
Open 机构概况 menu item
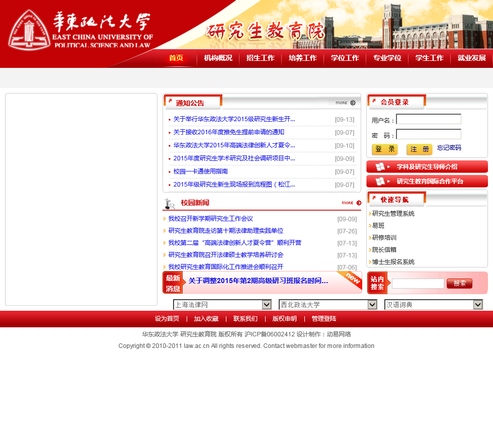[x=218, y=58]
